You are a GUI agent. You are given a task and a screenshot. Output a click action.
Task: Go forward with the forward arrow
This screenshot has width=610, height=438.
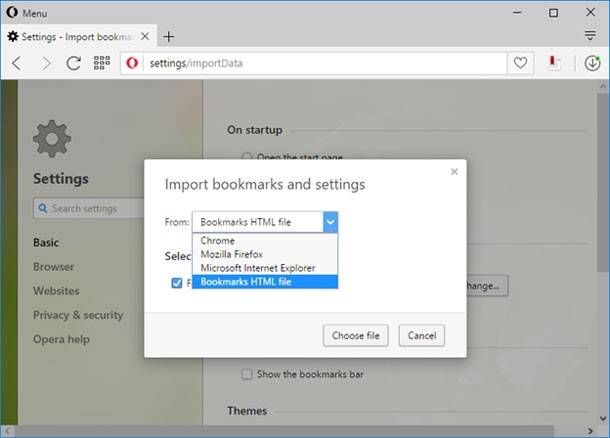[46, 63]
